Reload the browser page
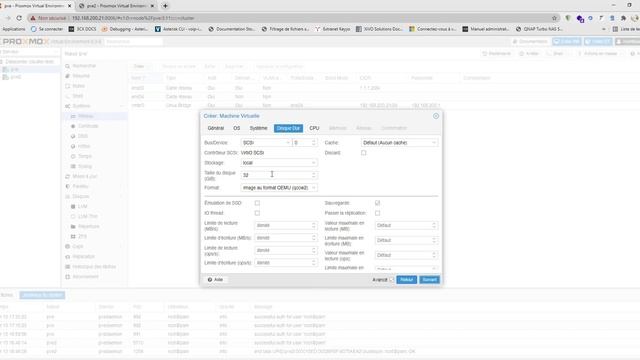Viewport: 640px width, 360px height. 19,18
